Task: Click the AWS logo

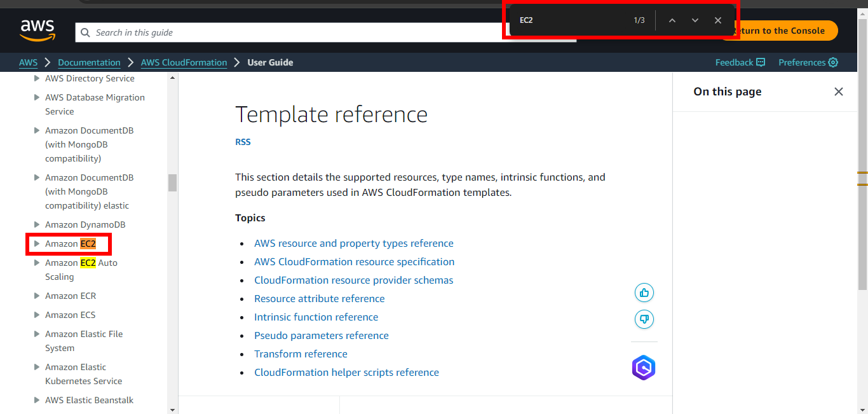Action: [37, 30]
